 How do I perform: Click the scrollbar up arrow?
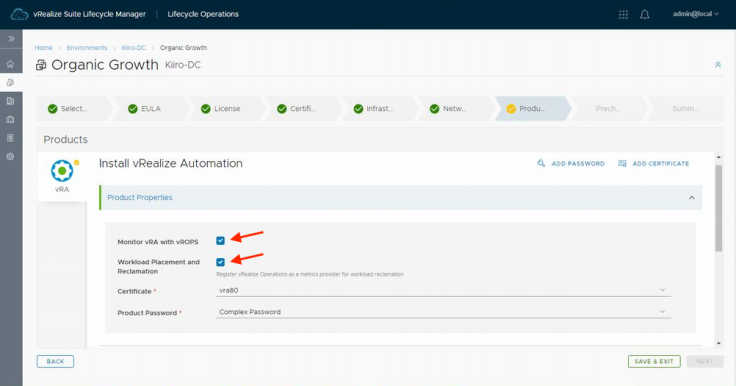point(719,157)
